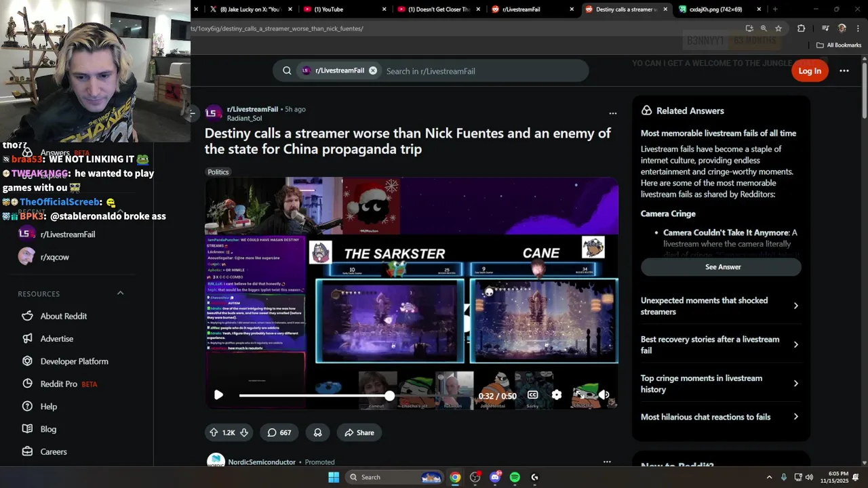Expand Unexpected moments that shocked streamers
The width and height of the screenshot is (868, 488).
[x=720, y=306]
